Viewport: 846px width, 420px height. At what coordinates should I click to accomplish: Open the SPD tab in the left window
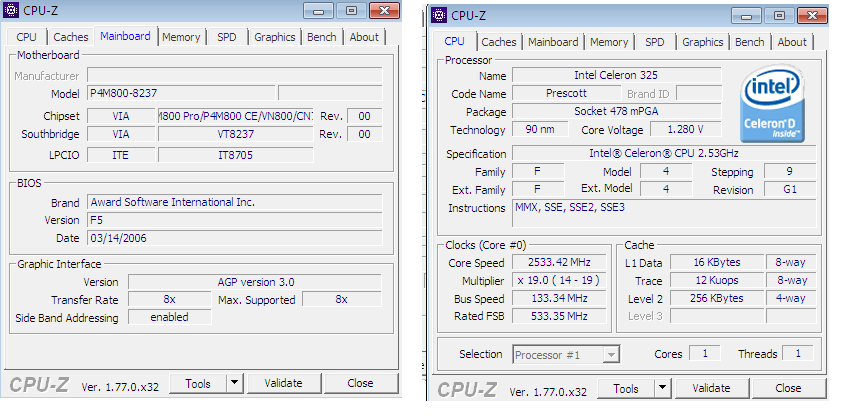[x=227, y=37]
